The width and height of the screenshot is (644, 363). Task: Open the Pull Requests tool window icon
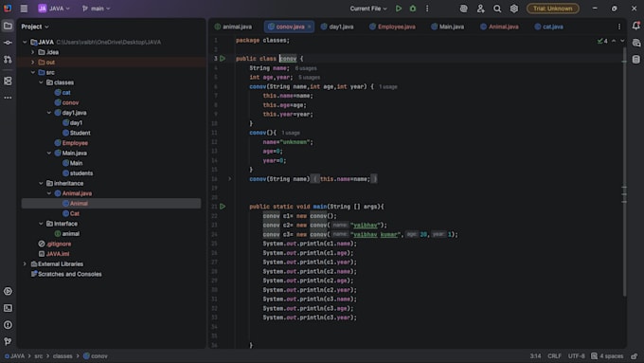8,59
